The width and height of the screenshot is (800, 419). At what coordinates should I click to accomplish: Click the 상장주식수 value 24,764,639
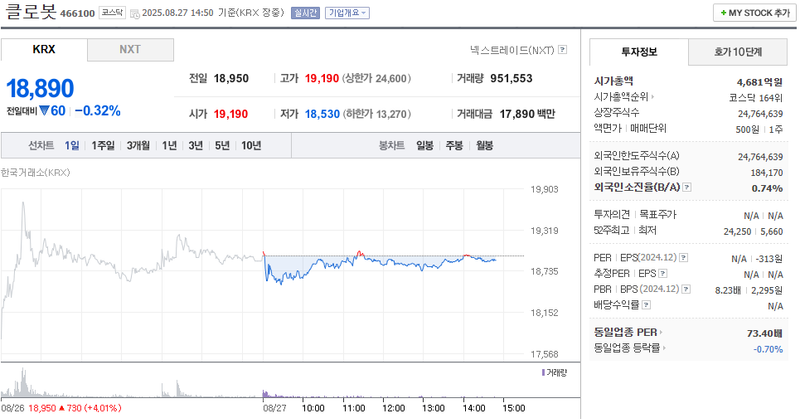point(760,113)
